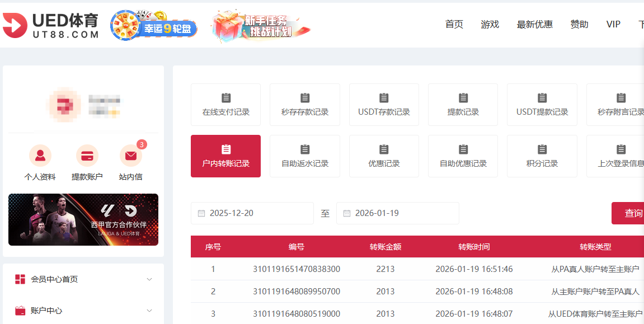Open 站内信 mail icon with badge
Screen dimensions: 644x324
pyautogui.click(x=130, y=156)
